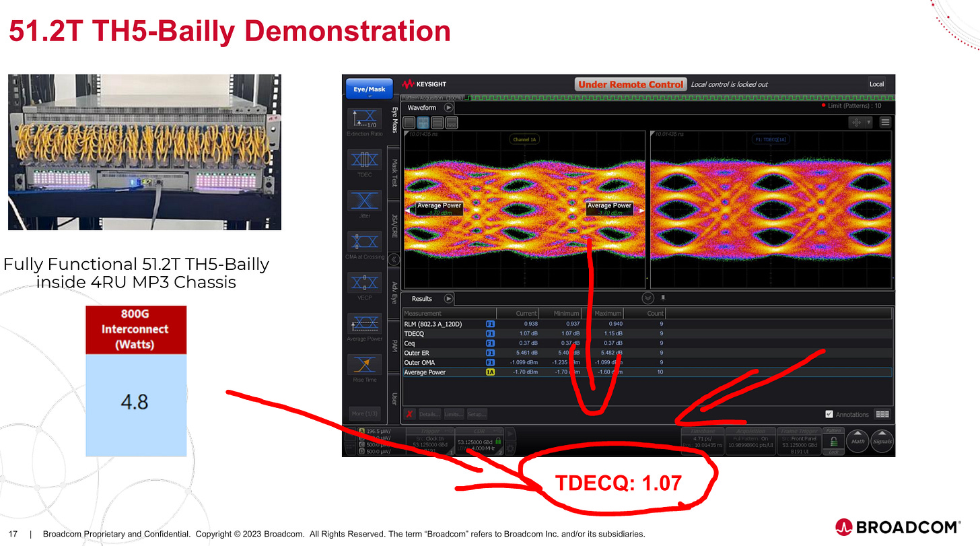
Task: Choose the stacked rows waveform layout icon
Action: 438,123
